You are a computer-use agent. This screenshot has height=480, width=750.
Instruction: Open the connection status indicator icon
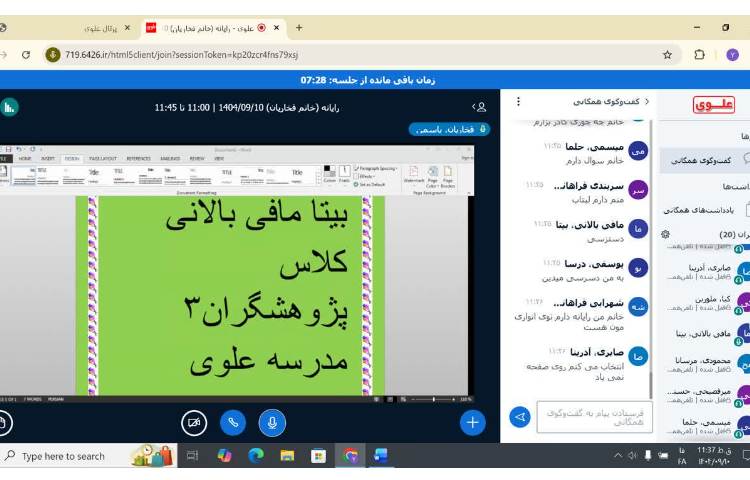tap(8, 107)
